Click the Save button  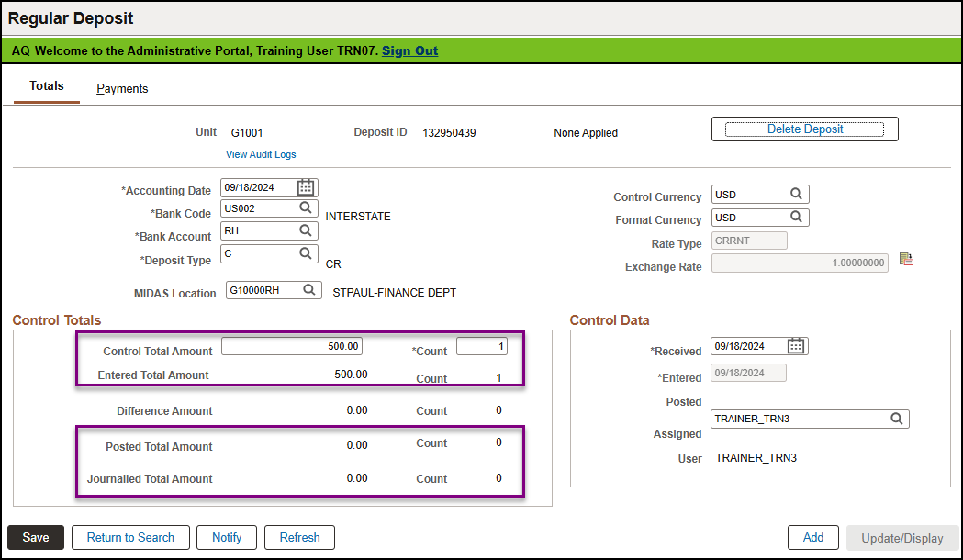click(36, 537)
